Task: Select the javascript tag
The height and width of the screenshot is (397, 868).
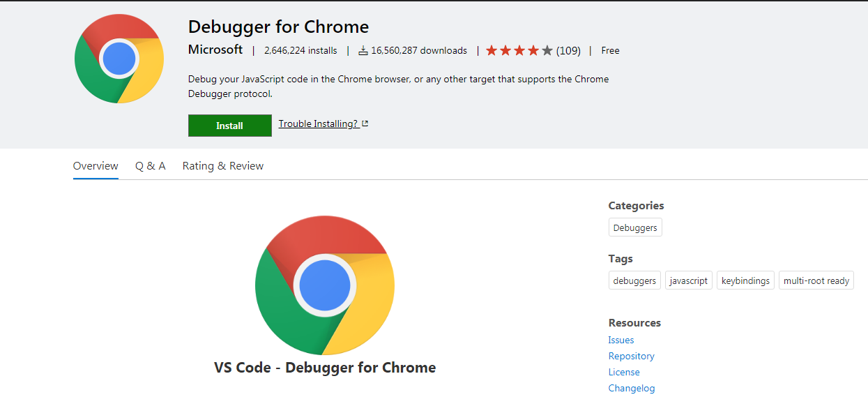Action: pyautogui.click(x=689, y=280)
